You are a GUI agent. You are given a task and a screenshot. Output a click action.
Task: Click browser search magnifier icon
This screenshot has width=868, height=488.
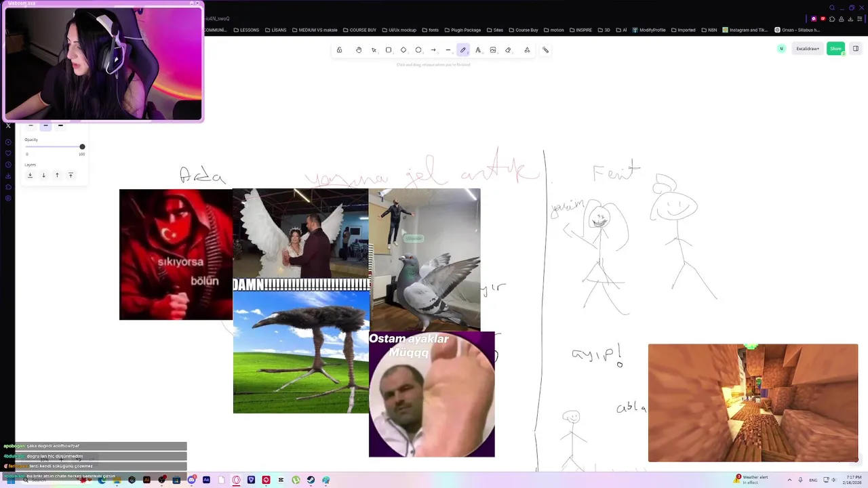click(x=832, y=8)
